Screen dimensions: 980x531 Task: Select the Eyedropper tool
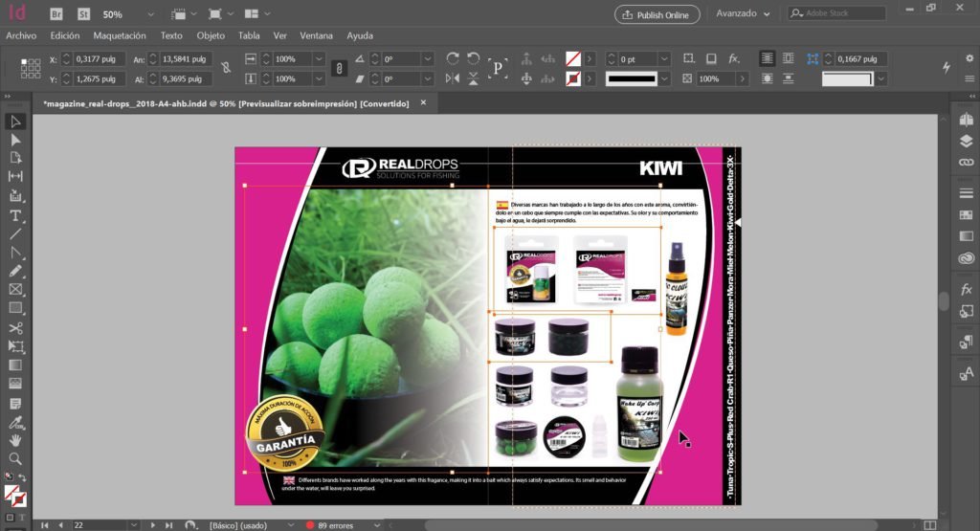tap(15, 422)
